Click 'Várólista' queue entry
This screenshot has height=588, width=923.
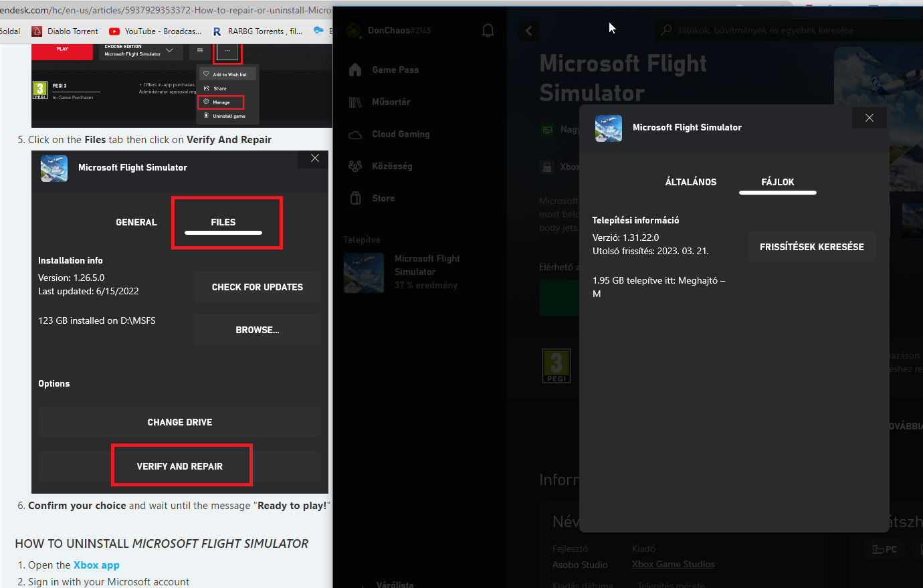pos(395,584)
